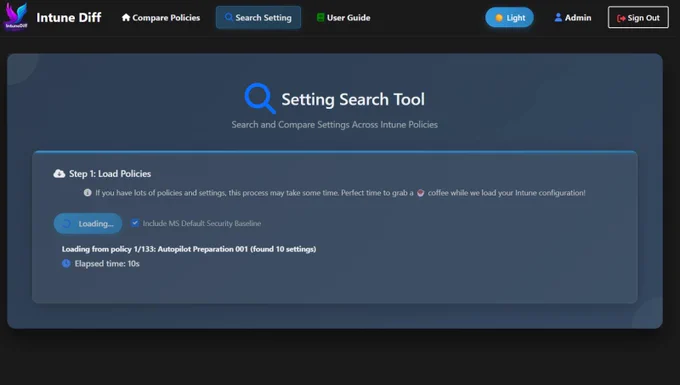Viewport: 680px width, 385px height.
Task: Click the clock icon beside Elapsed time
Action: [66, 264]
